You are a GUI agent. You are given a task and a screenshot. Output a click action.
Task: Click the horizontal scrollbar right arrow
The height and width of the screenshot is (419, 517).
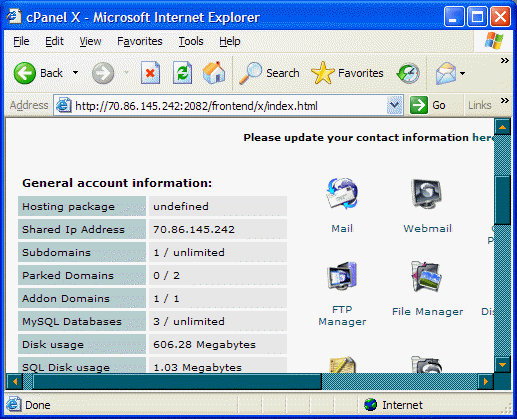click(486, 381)
